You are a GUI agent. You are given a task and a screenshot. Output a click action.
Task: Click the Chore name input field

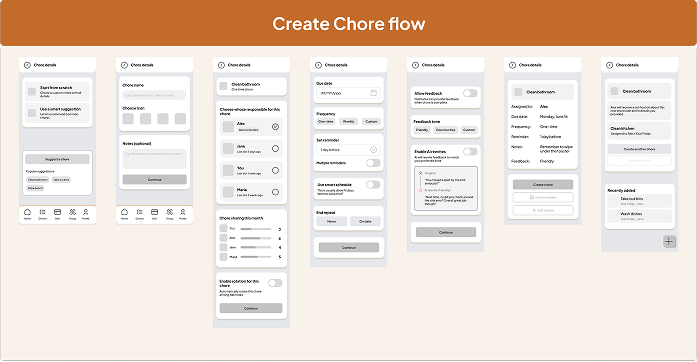(155, 95)
